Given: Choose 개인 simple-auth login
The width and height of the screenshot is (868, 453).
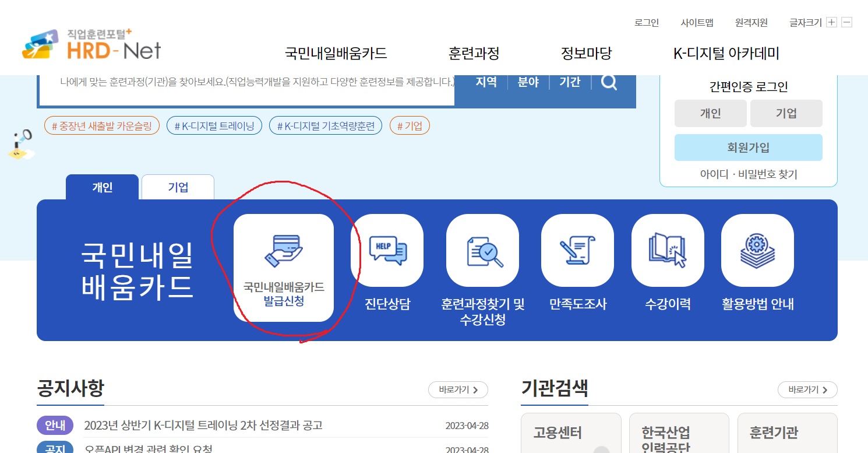Looking at the screenshot, I should (x=711, y=113).
